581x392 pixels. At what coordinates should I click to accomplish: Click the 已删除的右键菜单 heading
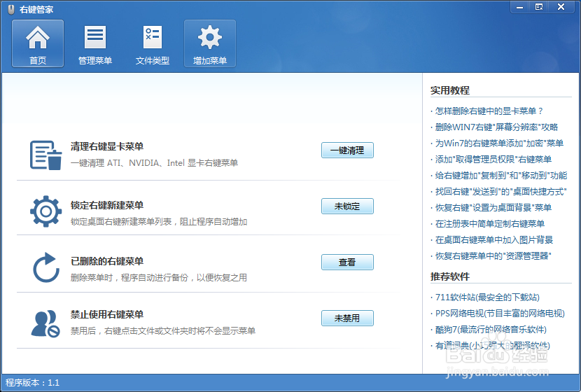tap(107, 261)
